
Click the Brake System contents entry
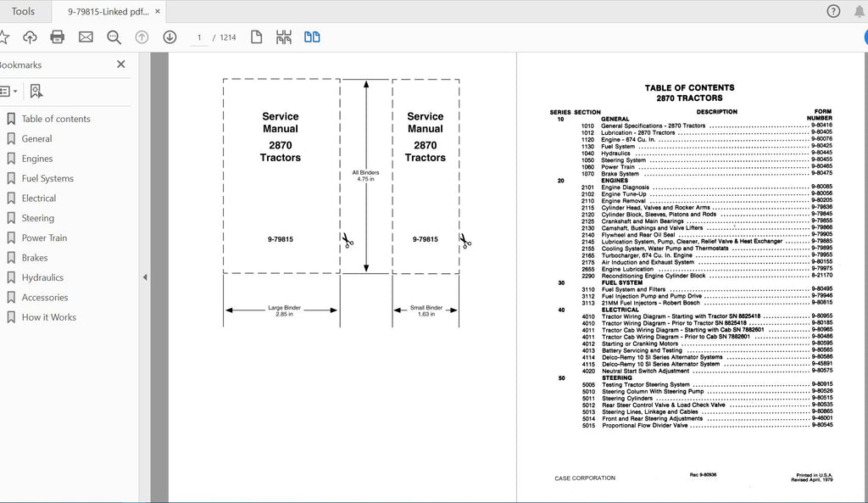coord(620,173)
